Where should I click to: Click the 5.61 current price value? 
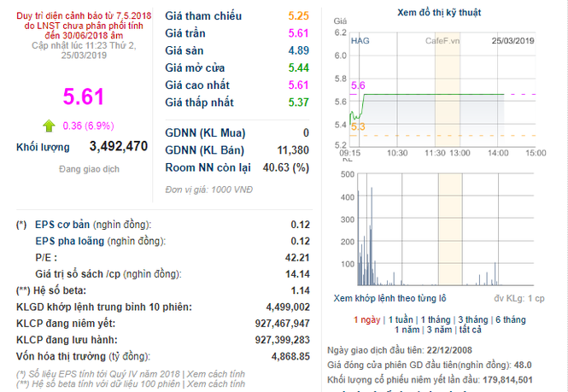click(84, 97)
